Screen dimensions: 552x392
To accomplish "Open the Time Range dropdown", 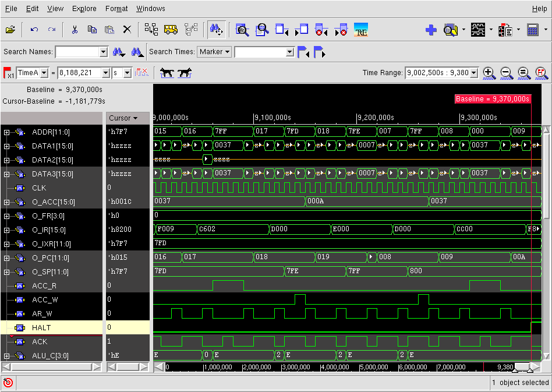I will [x=474, y=73].
